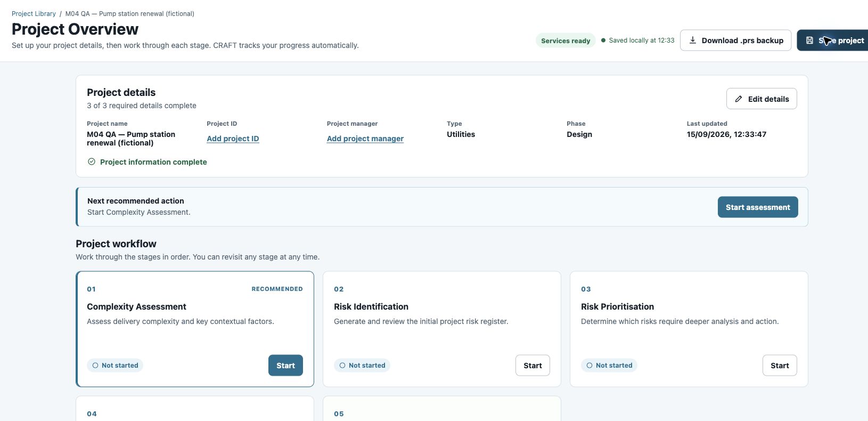Image resolution: width=868 pixels, height=421 pixels.
Task: Click the Add project manager link
Action: pyautogui.click(x=365, y=139)
